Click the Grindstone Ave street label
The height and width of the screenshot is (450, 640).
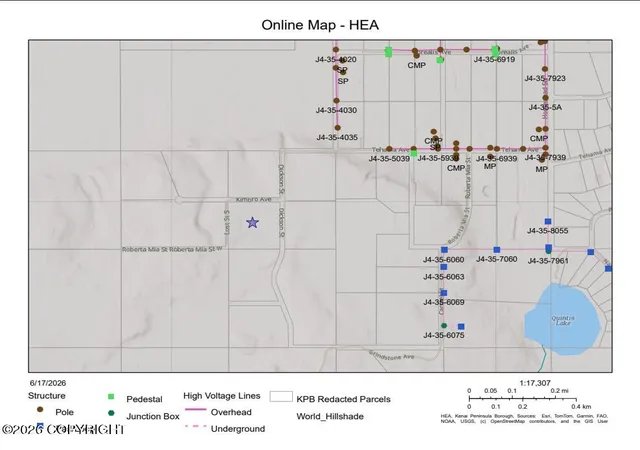[391, 355]
